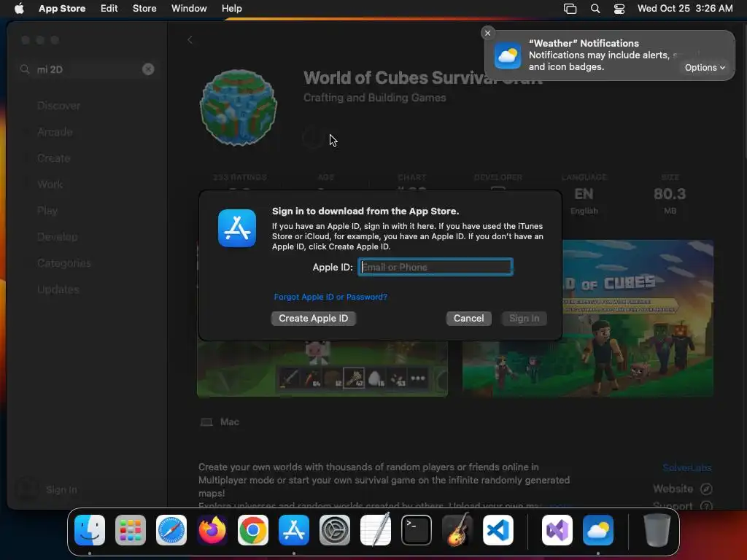Viewport: 747px width, 560px height.
Task: Close the Weather notification banner
Action: click(487, 33)
